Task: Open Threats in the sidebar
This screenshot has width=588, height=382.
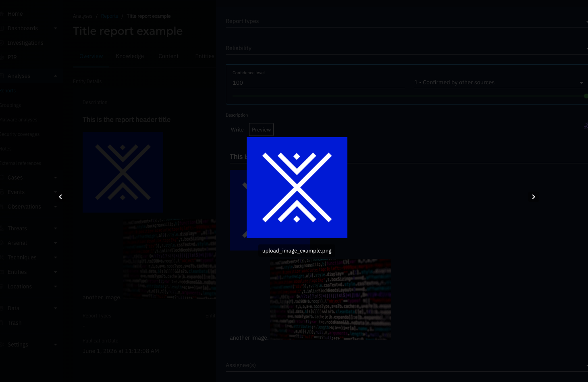Action: point(17,228)
